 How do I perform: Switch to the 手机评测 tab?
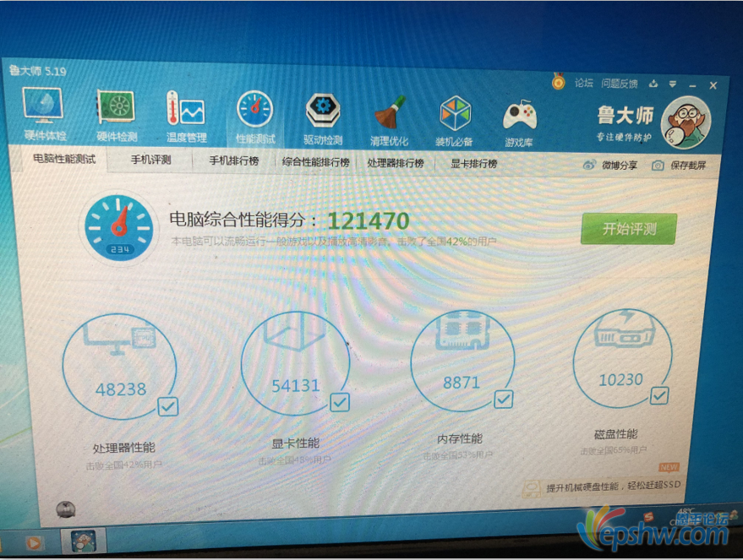pyautogui.click(x=150, y=160)
